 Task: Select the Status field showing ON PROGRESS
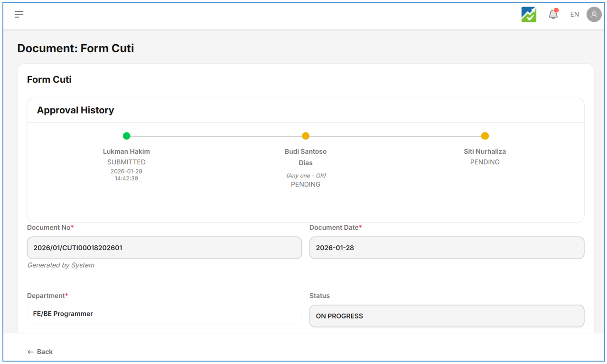pos(447,316)
